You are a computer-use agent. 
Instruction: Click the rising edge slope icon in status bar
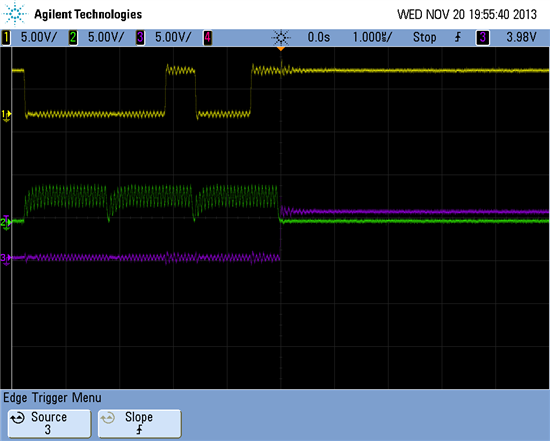tap(458, 37)
